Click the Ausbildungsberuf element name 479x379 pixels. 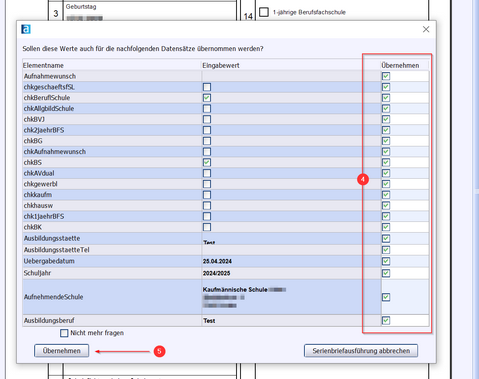tap(49, 321)
